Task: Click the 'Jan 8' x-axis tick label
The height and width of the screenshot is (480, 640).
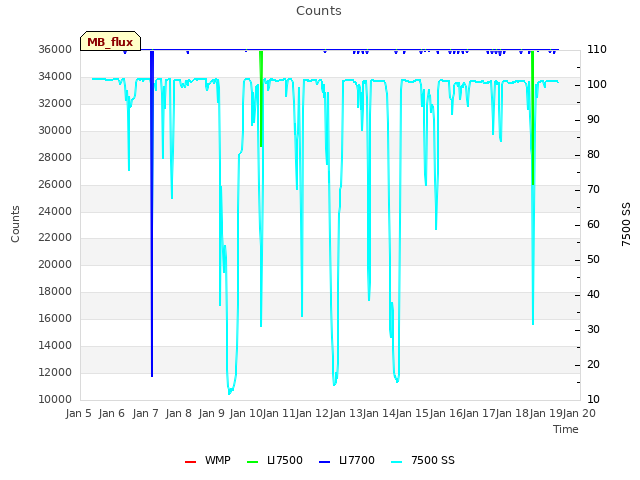Action: tap(178, 413)
